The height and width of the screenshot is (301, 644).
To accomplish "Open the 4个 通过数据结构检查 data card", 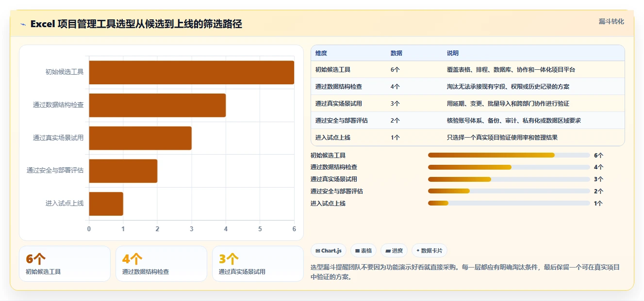I will click(x=161, y=264).
